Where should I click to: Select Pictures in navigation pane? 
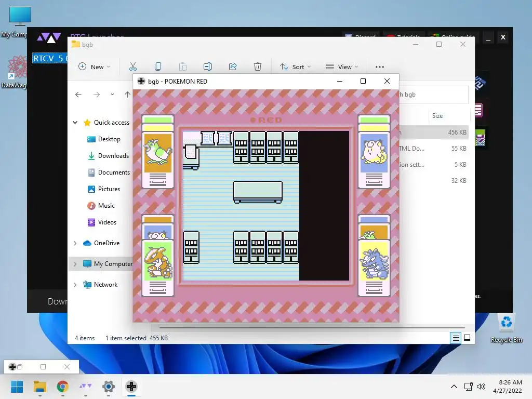104,189
